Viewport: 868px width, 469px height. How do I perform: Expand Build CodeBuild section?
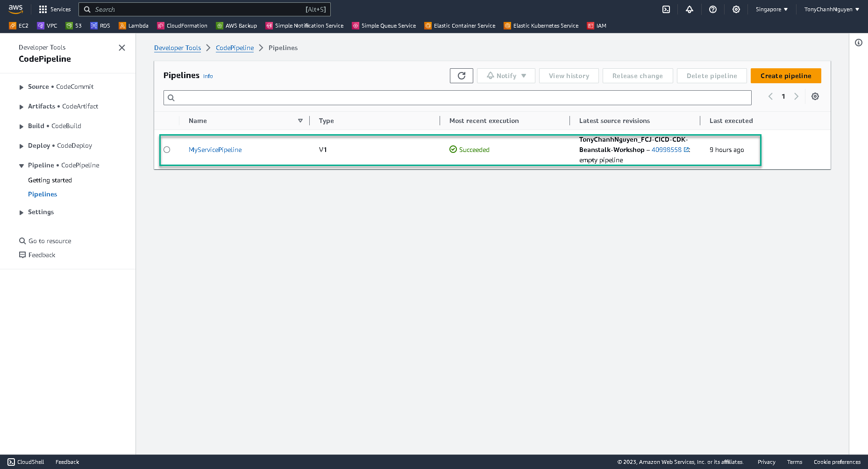21,126
